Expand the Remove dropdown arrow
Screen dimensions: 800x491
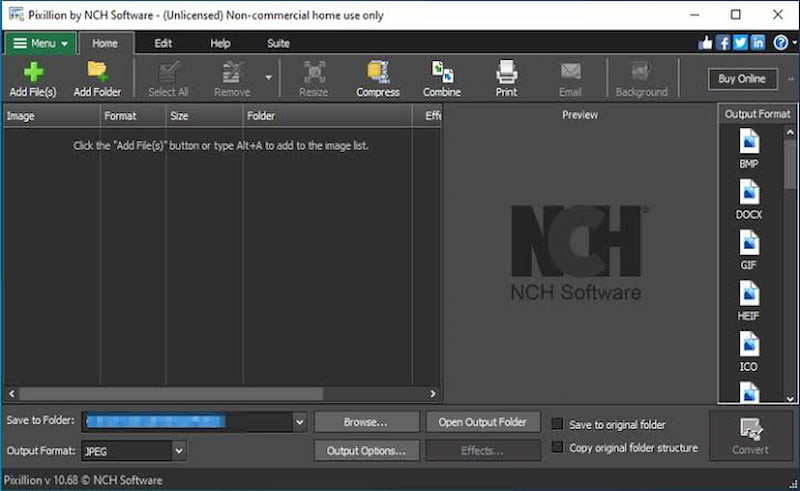(268, 78)
